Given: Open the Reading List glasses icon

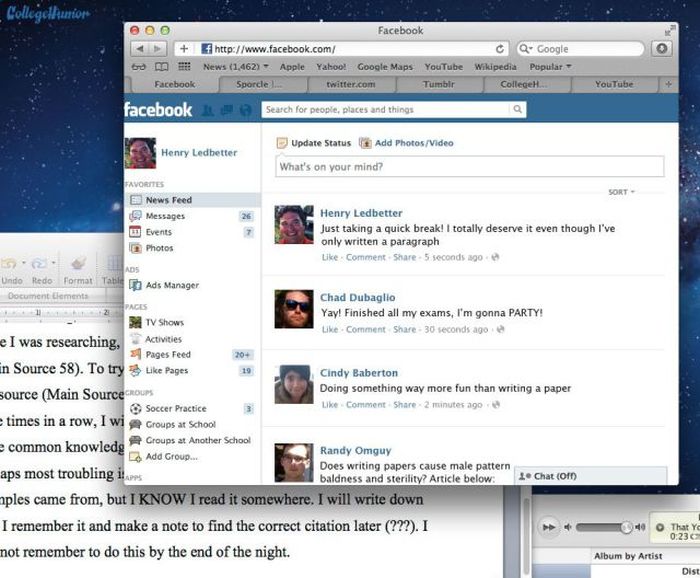Looking at the screenshot, I should pyautogui.click(x=139, y=67).
